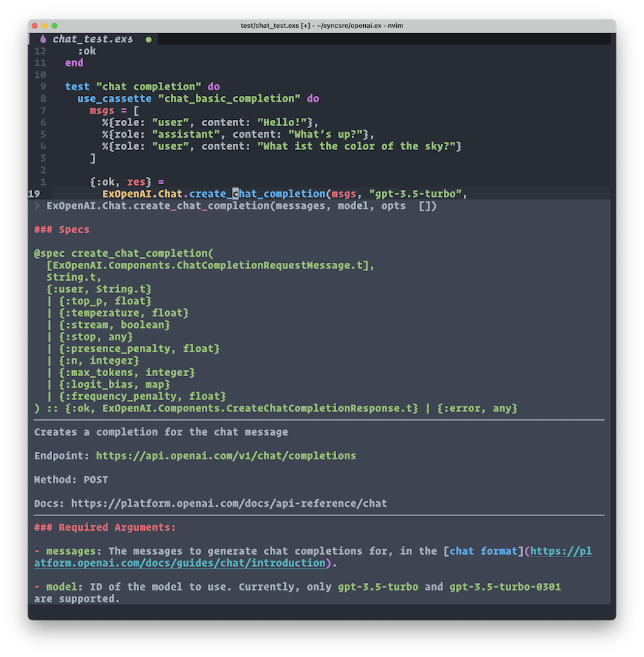The width and height of the screenshot is (644, 657).
Task: Click the '{:n, integer}' option
Action: 99,361
